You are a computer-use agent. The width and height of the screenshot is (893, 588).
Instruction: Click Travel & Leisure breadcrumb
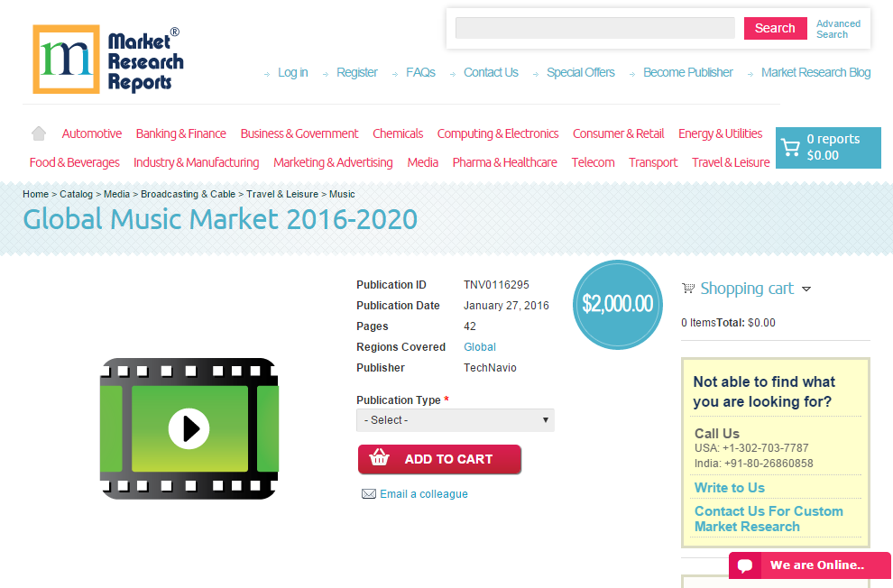pyautogui.click(x=282, y=194)
